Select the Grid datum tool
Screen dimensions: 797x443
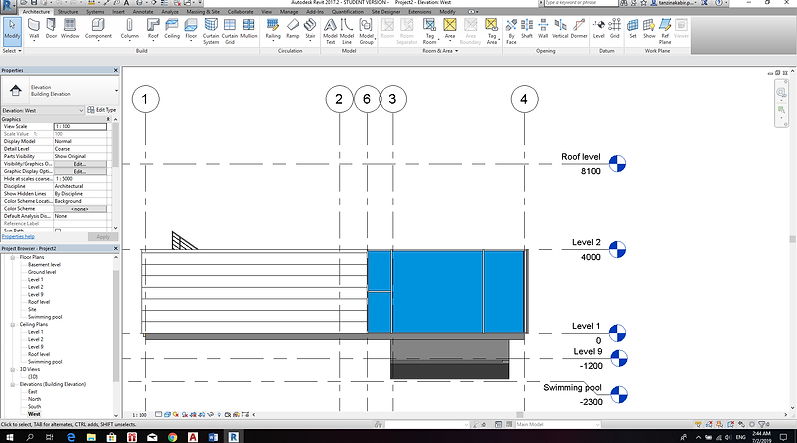point(615,29)
